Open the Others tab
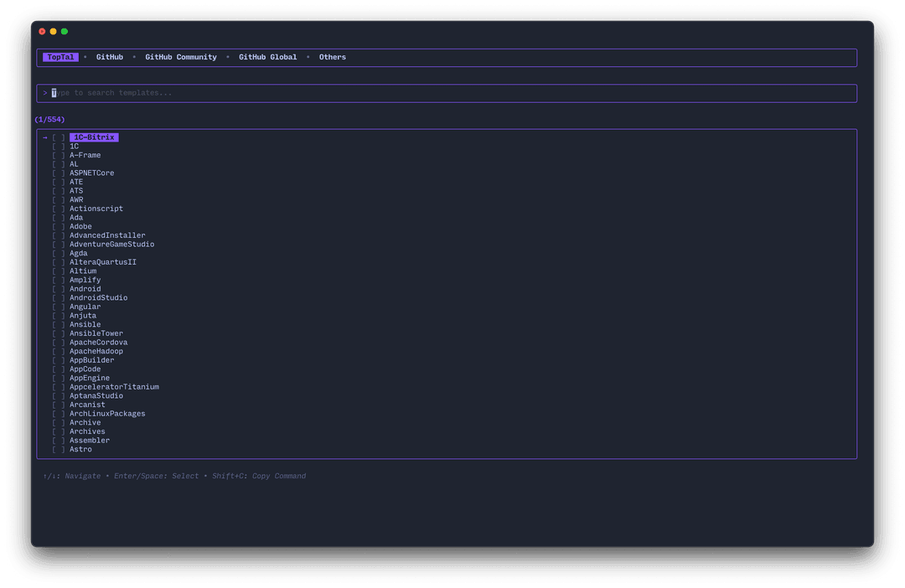Viewport: 905px width, 588px height. click(x=332, y=57)
